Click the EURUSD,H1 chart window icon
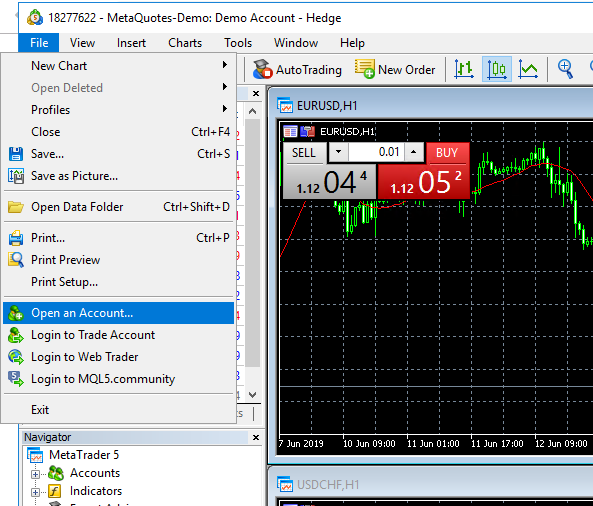Viewport: 593px width, 506px height. (285, 106)
